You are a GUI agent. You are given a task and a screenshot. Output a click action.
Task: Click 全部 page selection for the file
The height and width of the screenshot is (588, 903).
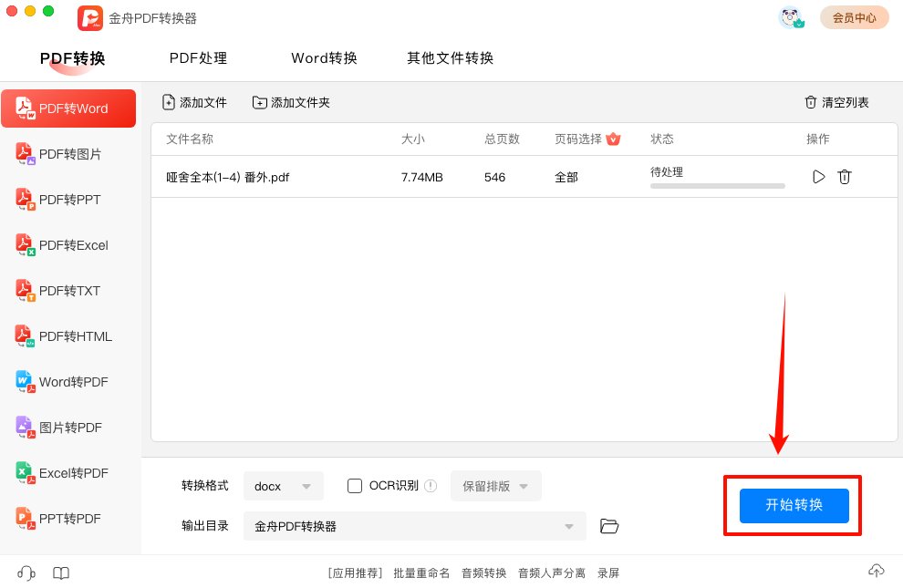tap(566, 177)
